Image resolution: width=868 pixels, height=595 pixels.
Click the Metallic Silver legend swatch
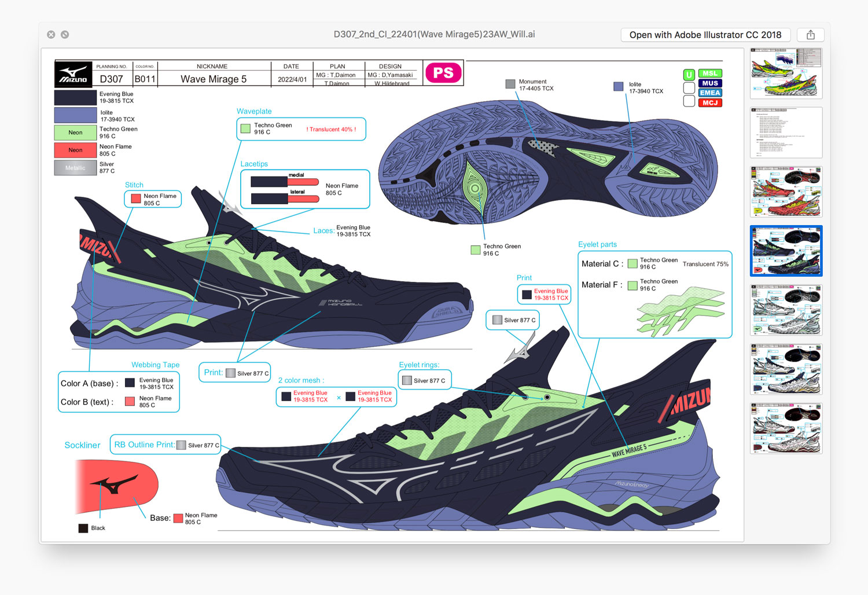click(x=75, y=168)
